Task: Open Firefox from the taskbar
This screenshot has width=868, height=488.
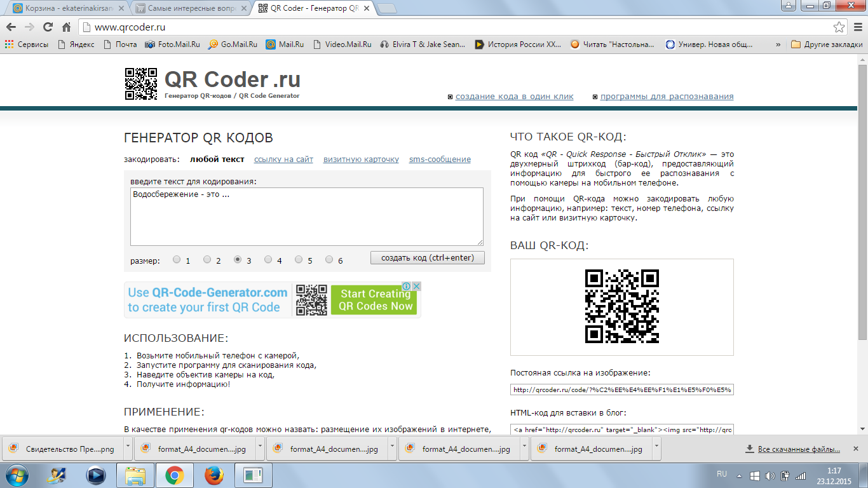Action: coord(214,475)
